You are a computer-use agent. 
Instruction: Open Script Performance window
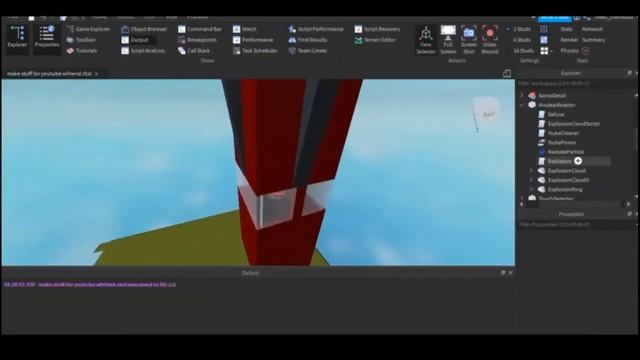click(x=316, y=29)
